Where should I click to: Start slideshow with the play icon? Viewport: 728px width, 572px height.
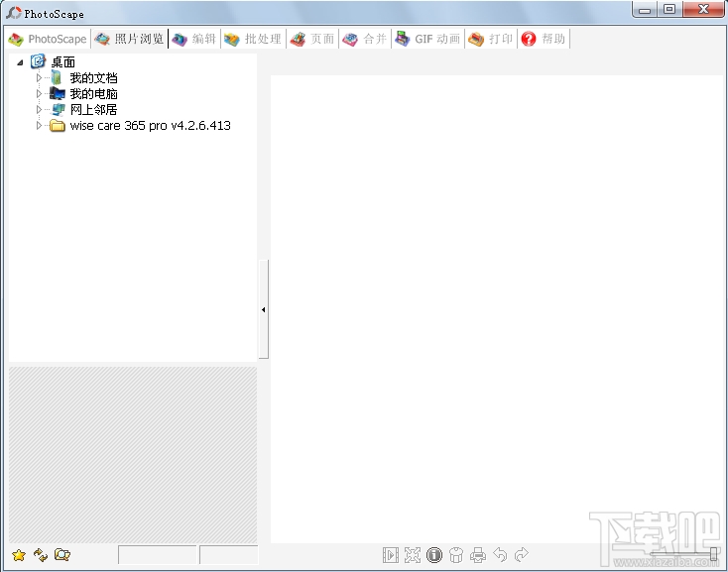tap(391, 555)
